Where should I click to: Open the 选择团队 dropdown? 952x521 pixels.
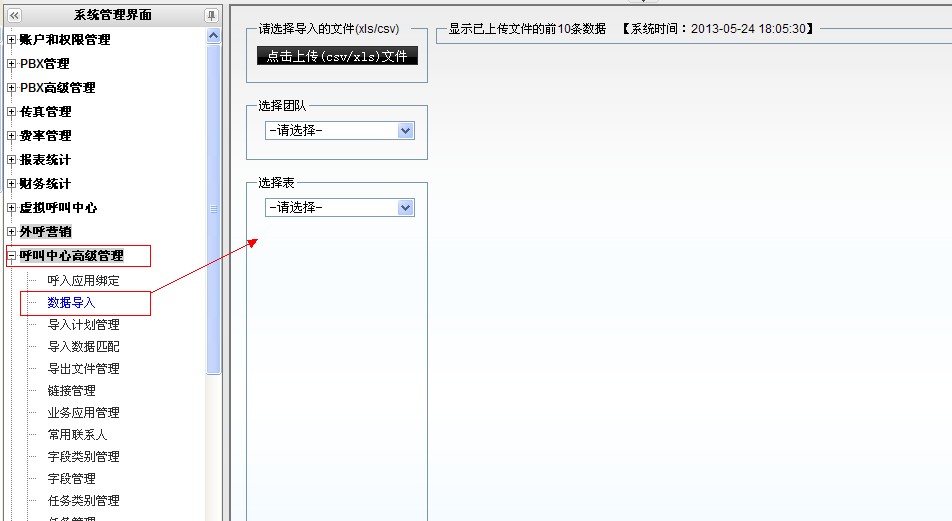(340, 131)
